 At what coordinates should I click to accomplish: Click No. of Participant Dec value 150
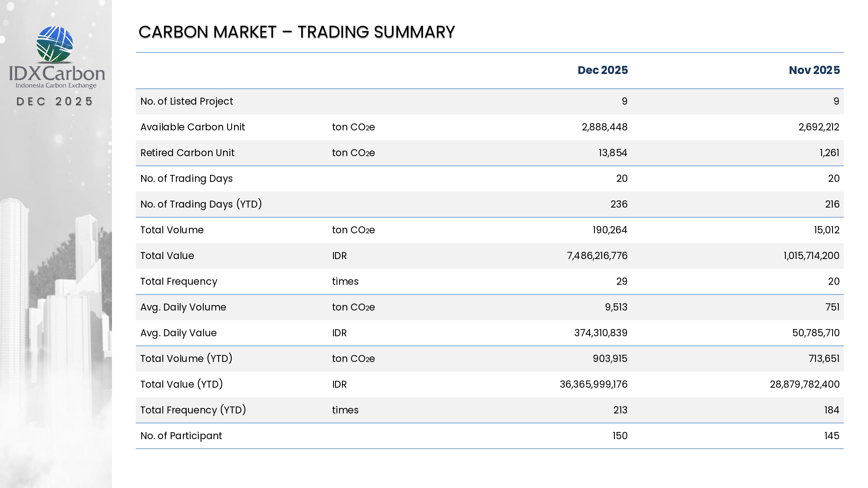[x=620, y=436]
